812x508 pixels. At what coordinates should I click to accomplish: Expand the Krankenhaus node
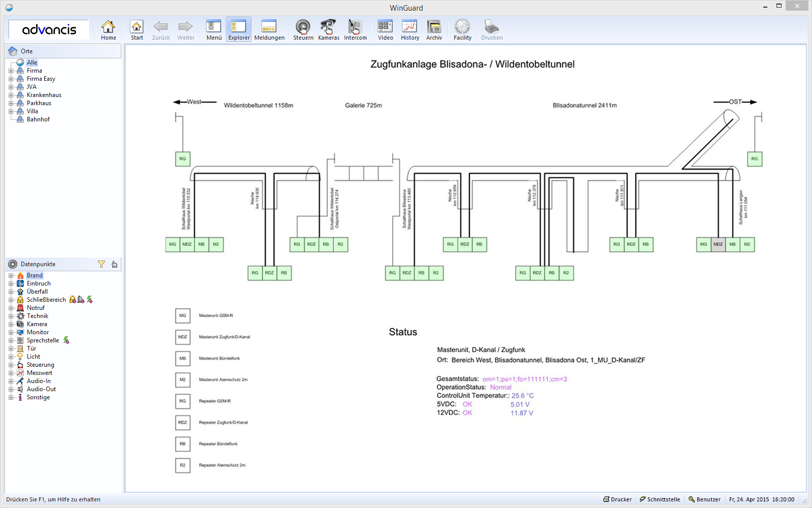[x=11, y=95]
